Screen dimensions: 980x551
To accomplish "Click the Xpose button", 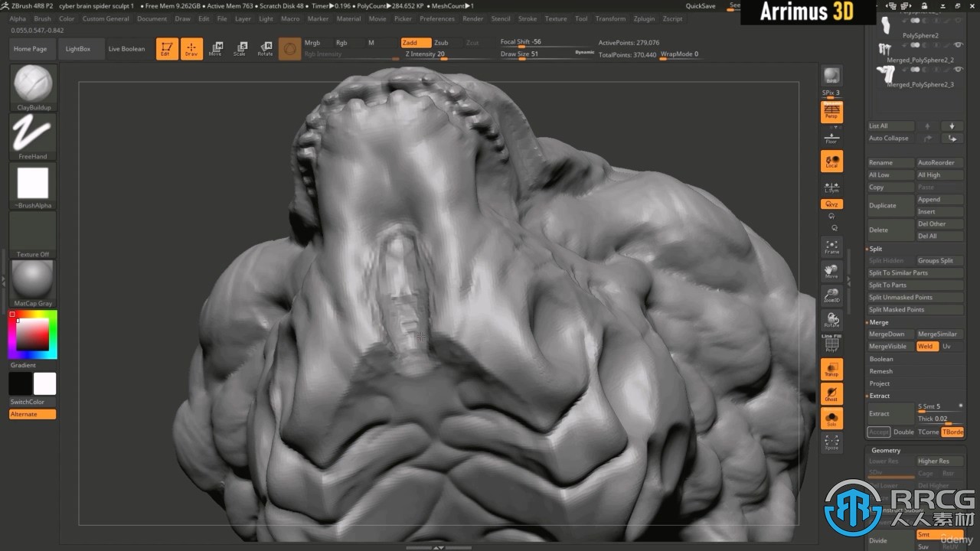I will 831,443.
